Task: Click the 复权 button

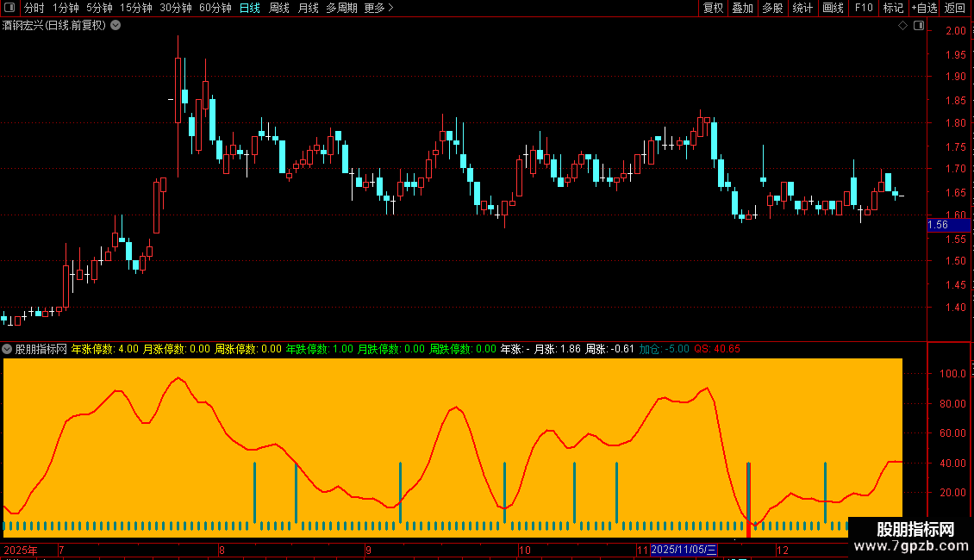Action: pyautogui.click(x=713, y=8)
